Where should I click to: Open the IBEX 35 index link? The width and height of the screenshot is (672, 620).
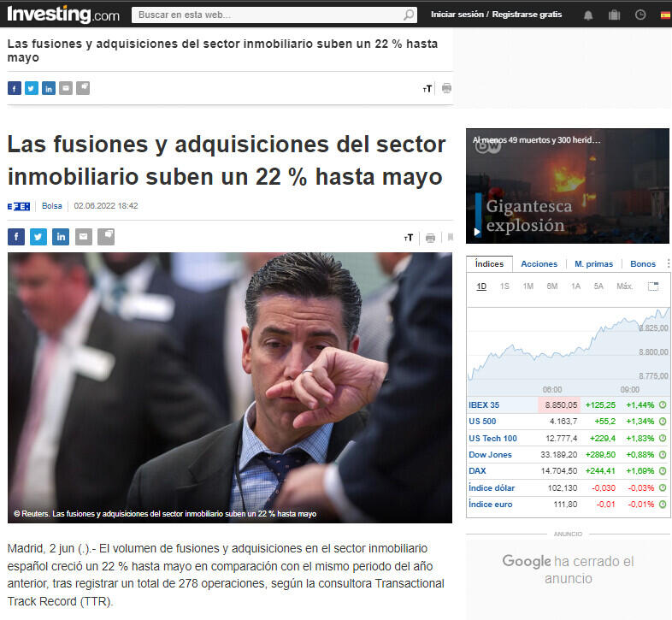click(484, 404)
